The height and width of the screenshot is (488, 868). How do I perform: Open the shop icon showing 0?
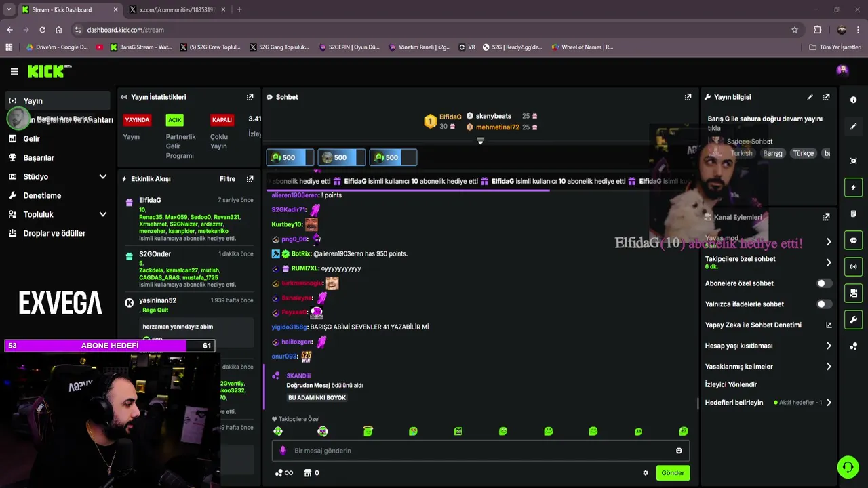(x=311, y=473)
